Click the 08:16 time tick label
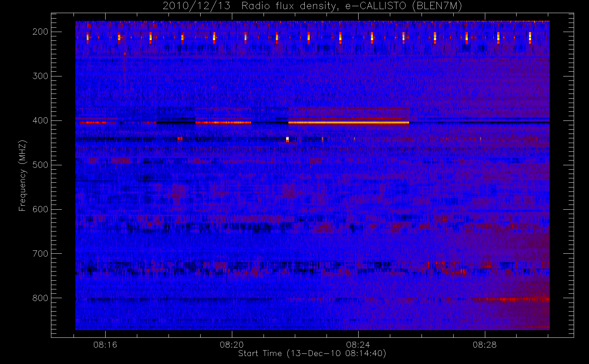Viewport: 589px width, 364px height. click(x=105, y=345)
